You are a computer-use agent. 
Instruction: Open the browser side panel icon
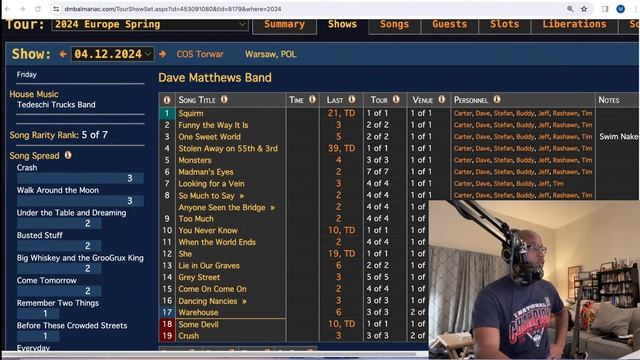click(x=605, y=9)
